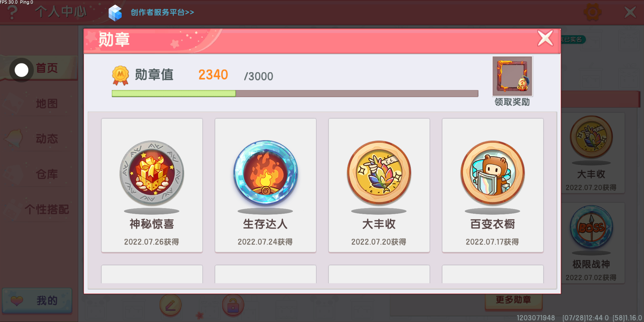Screen dimensions: 644x322
Task: Click the 领取奖励 avatar frame reward
Action: pyautogui.click(x=512, y=76)
